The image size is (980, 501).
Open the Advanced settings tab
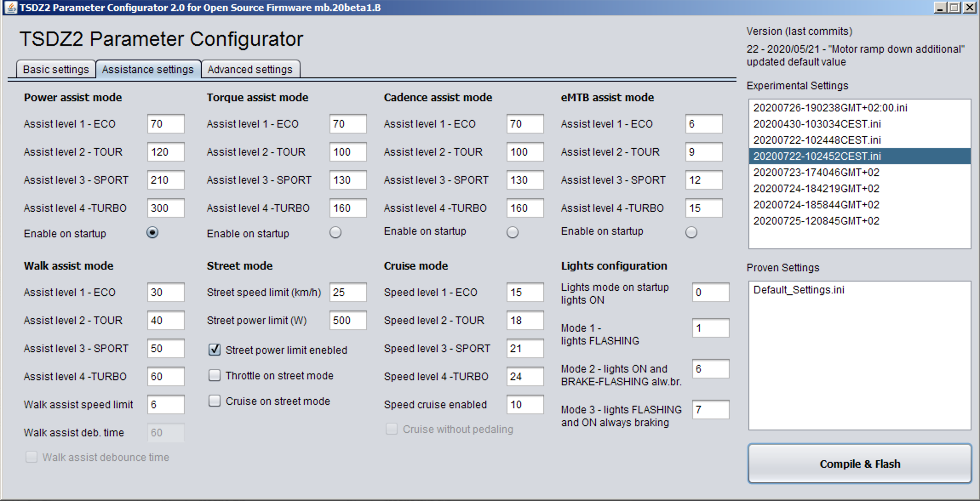250,69
